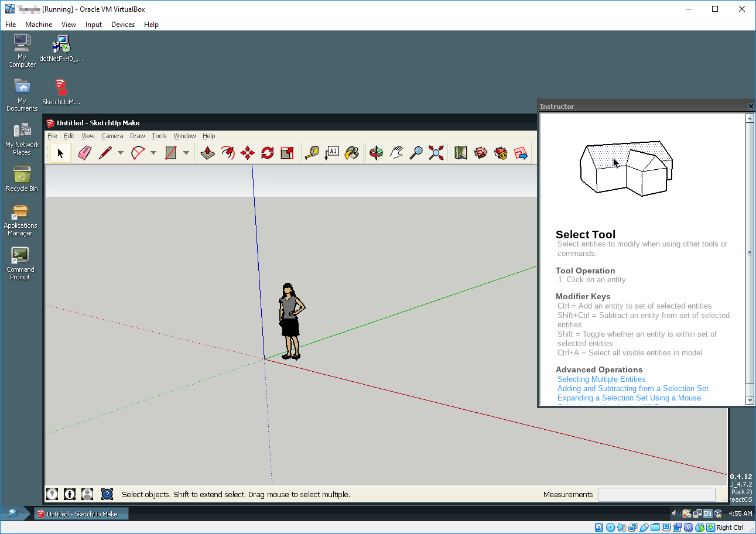756x534 pixels.
Task: Click the Send to LayOut icon
Action: 521,153
